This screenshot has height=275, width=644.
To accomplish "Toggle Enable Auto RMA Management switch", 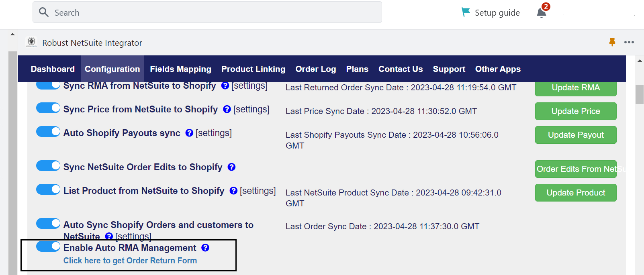I will (x=48, y=246).
